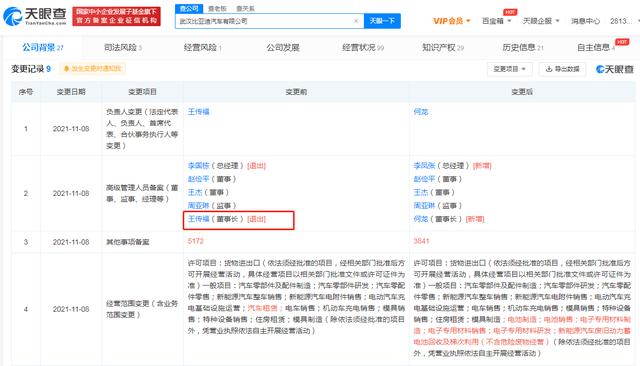Click the 变更前 column header
Viewport: 640px width, 366px height.
click(x=296, y=92)
